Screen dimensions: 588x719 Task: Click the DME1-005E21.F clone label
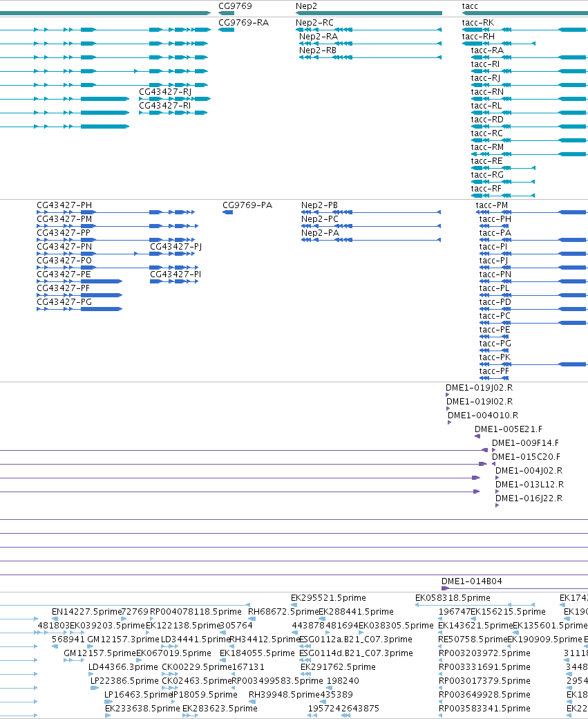click(x=509, y=429)
